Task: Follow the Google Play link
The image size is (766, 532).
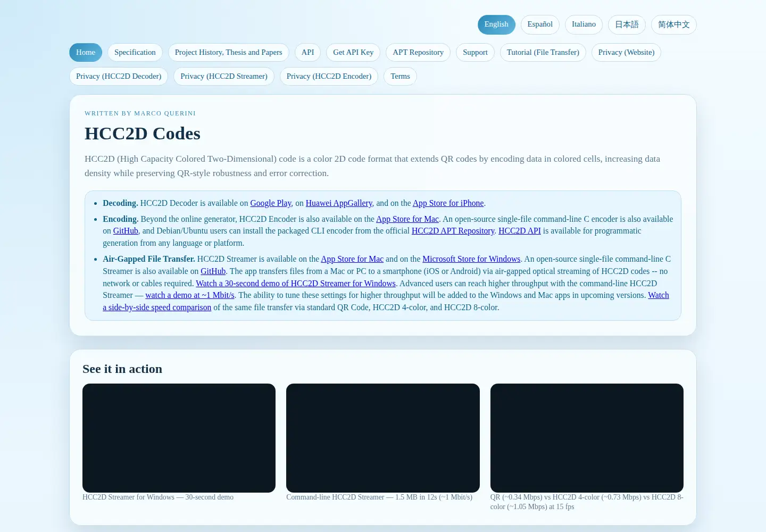Action: pos(271,203)
